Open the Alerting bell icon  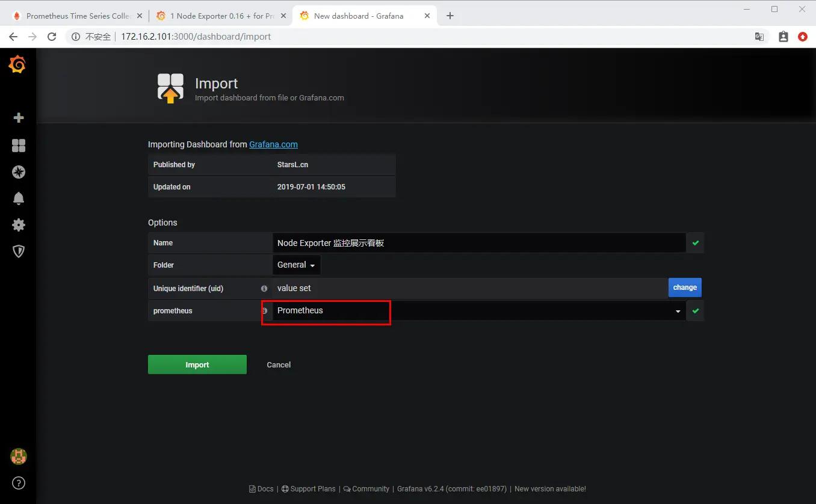[19, 198]
